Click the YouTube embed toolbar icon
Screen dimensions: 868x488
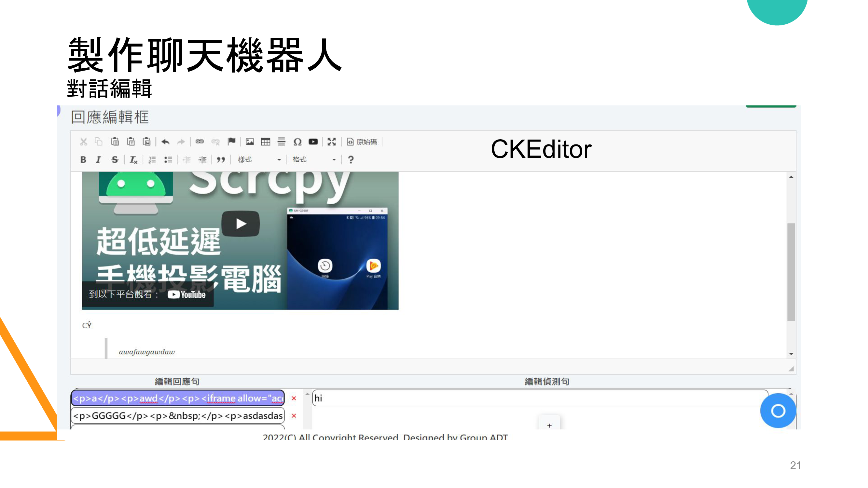coord(313,142)
